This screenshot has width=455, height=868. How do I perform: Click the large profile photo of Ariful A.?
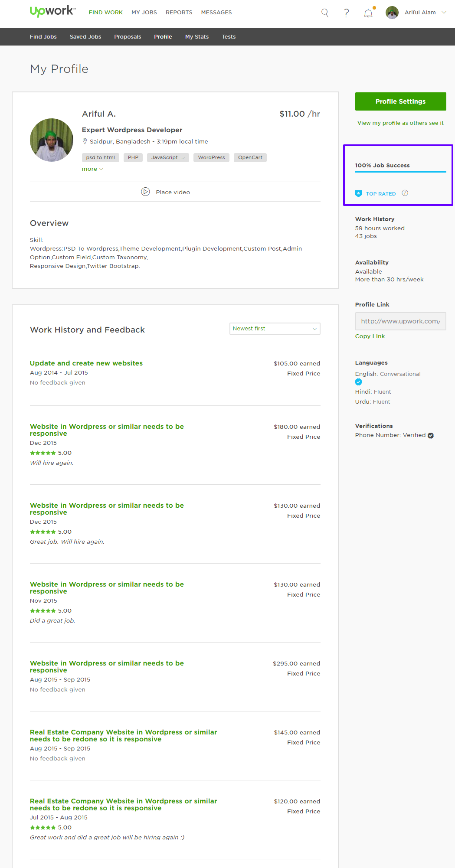point(52,140)
